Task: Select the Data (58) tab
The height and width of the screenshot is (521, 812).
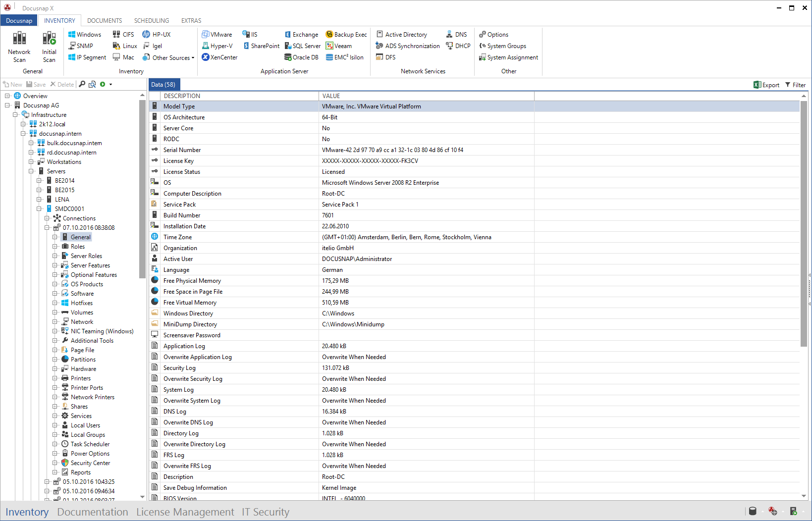Action: click(163, 84)
